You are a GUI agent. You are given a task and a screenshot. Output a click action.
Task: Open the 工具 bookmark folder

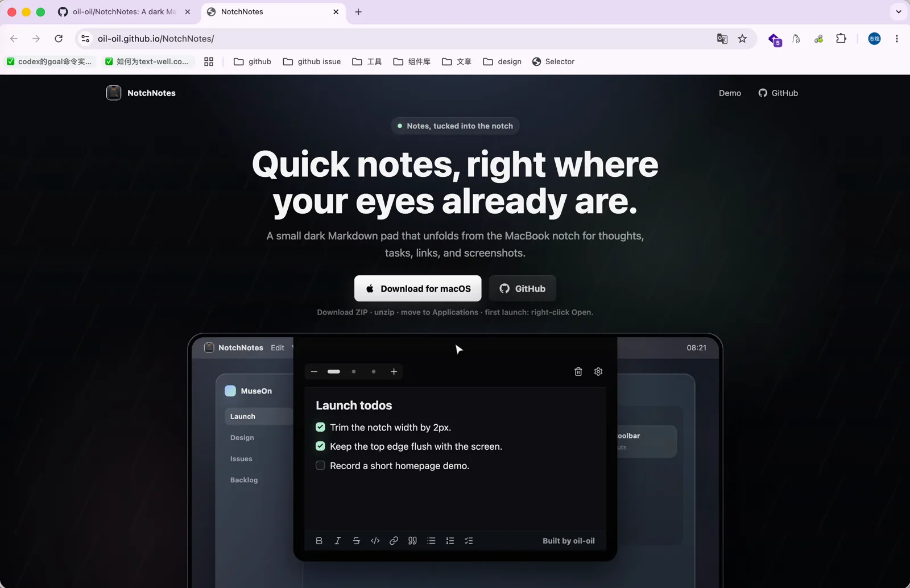point(367,61)
